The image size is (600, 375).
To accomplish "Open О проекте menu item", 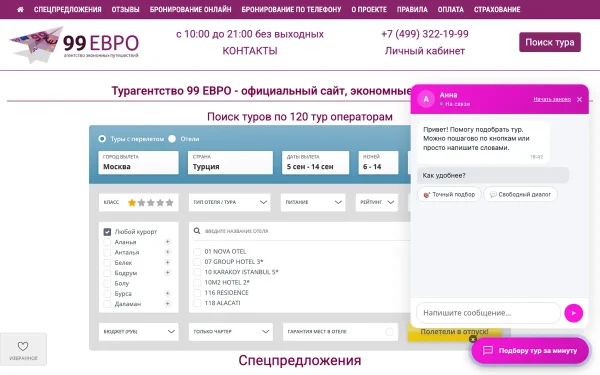I will tap(369, 10).
